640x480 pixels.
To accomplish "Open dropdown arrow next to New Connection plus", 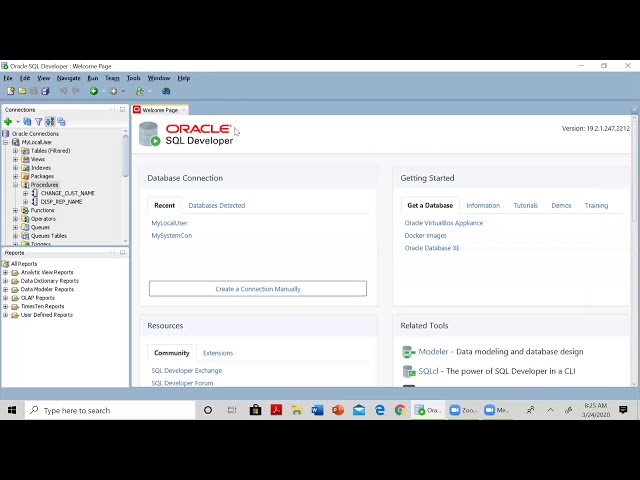I will pyautogui.click(x=18, y=122).
